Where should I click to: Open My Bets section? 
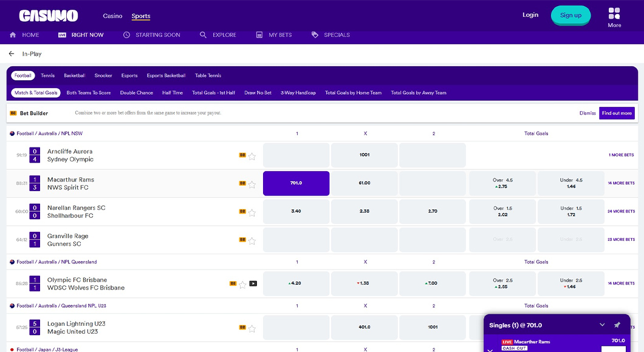tap(274, 35)
